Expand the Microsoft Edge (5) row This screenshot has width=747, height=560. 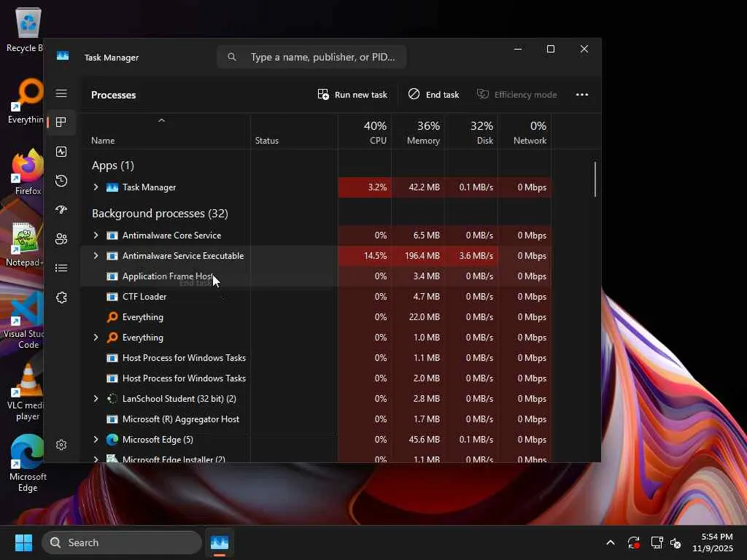click(96, 440)
